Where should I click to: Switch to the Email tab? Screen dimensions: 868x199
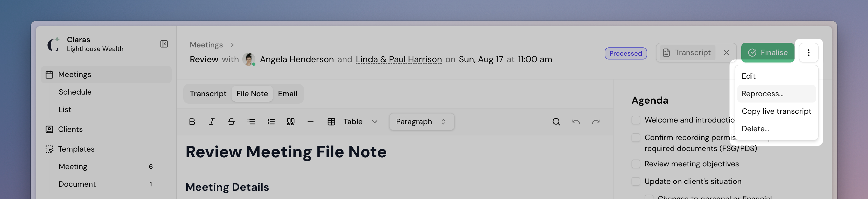[x=288, y=94]
